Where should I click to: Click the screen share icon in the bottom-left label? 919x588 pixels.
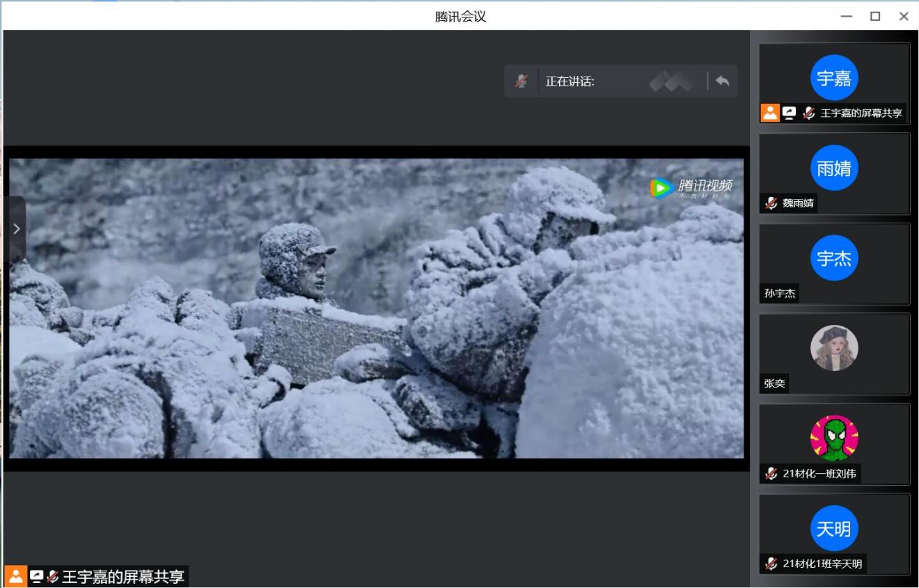click(36, 577)
